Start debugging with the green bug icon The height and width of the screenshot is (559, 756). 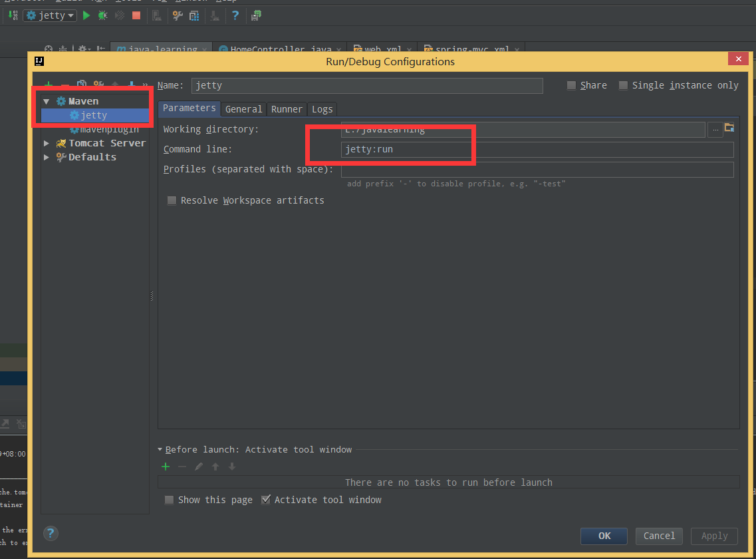point(102,15)
